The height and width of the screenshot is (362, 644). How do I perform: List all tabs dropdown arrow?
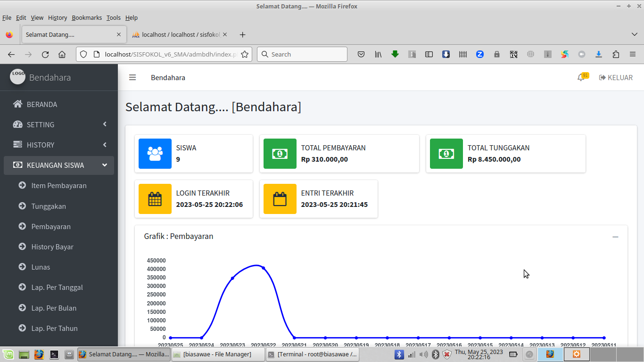(635, 34)
